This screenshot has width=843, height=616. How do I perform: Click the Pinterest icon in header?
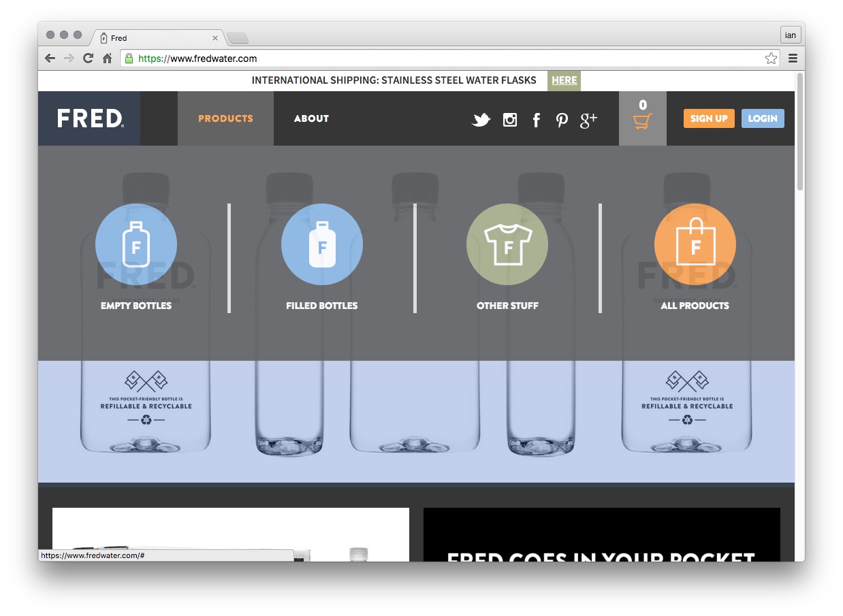click(562, 120)
